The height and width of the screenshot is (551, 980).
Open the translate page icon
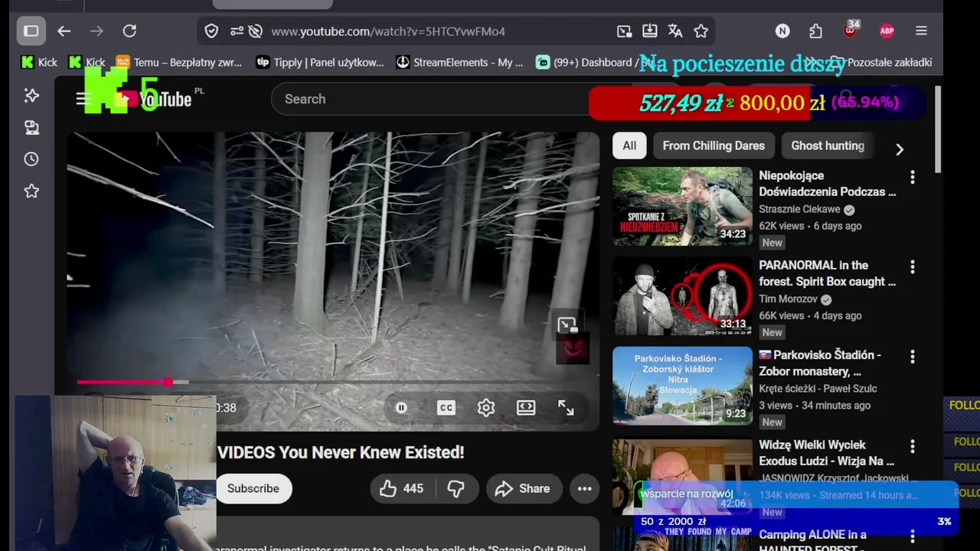click(675, 31)
